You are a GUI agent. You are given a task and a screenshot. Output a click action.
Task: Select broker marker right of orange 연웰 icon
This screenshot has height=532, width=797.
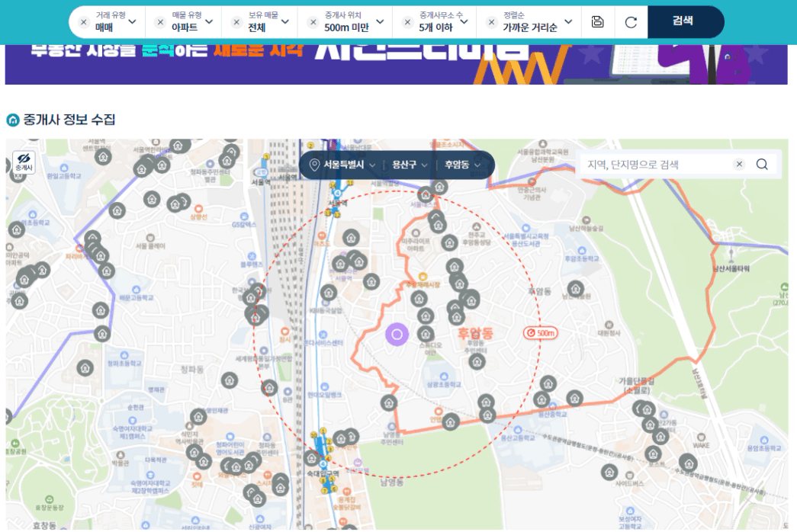450,421
